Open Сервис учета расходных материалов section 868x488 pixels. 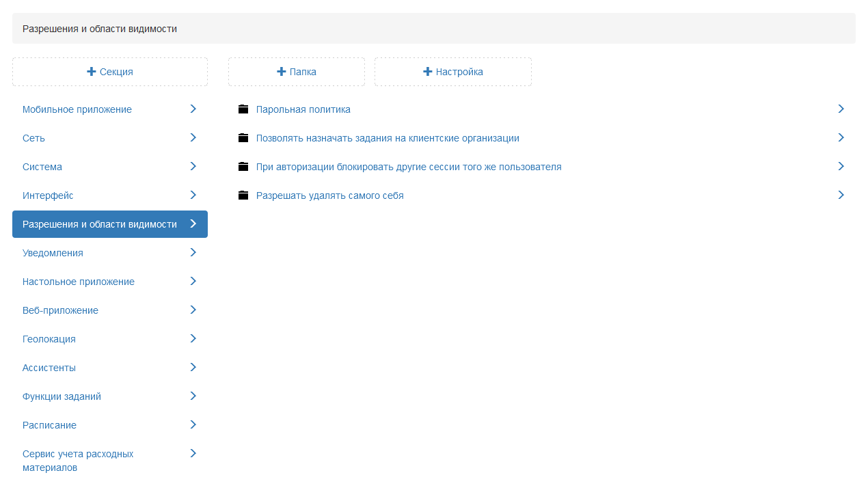(x=78, y=461)
